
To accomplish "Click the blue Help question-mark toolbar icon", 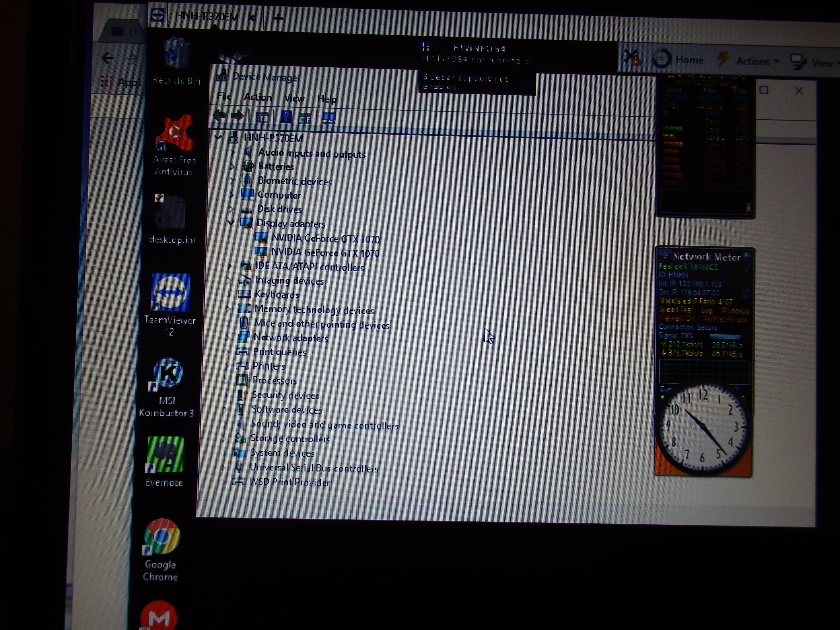I will tap(286, 117).
